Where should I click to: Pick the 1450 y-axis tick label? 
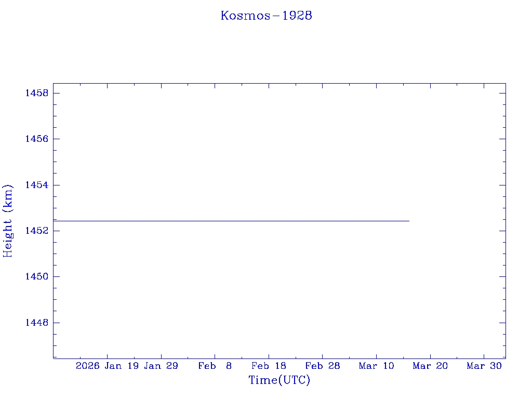pos(36,277)
